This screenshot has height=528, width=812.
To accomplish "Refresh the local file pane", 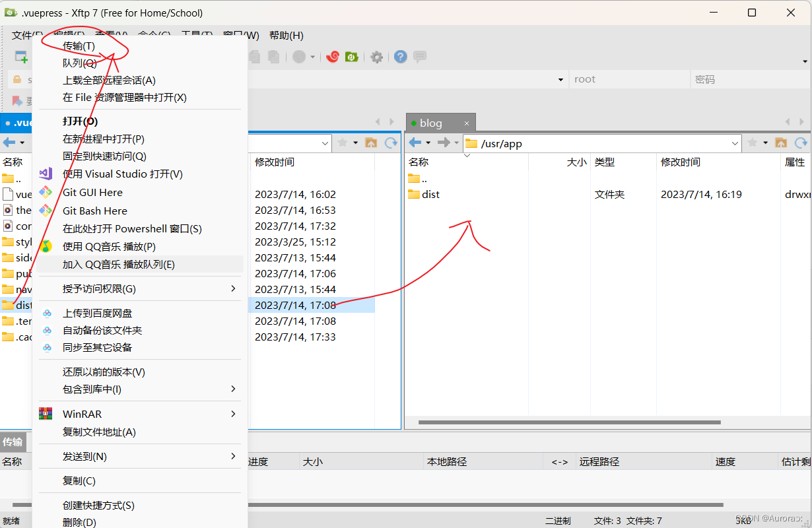I will pos(391,143).
